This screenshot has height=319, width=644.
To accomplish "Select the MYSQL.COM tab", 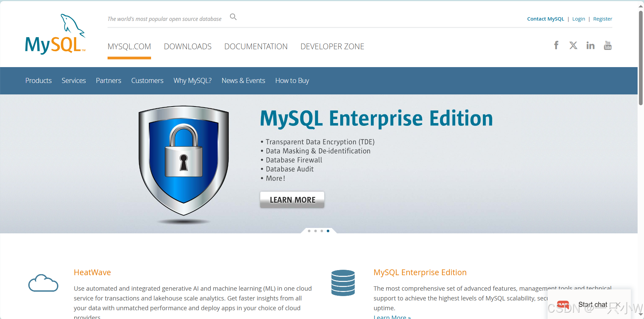I will pos(129,47).
